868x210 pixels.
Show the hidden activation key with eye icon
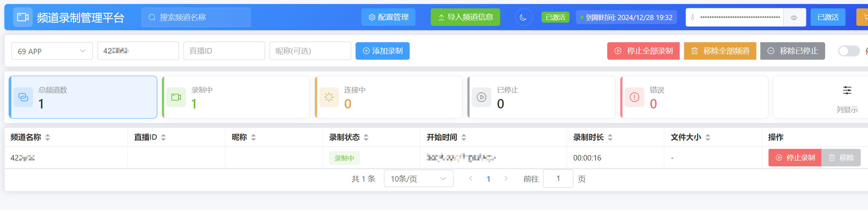pyautogui.click(x=794, y=17)
